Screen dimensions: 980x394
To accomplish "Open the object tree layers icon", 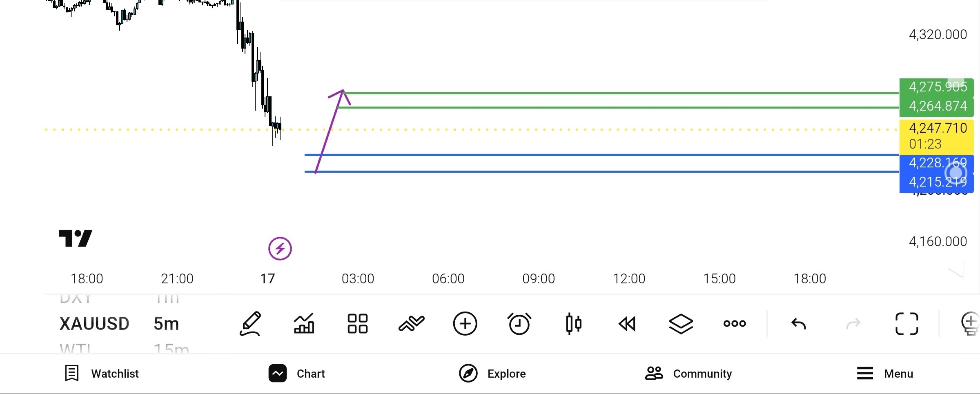I will click(x=681, y=324).
